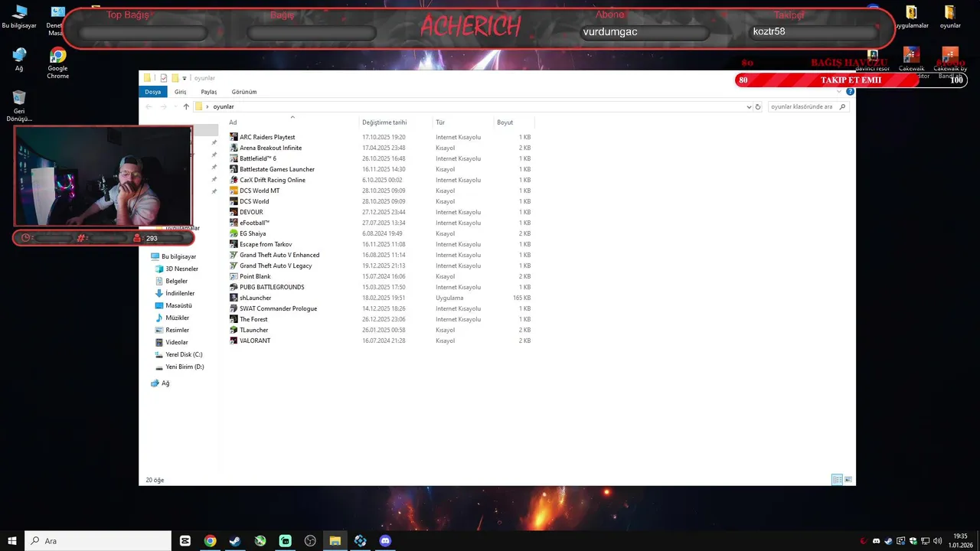Open Yerel Disk (C:) drive
Viewport: 980px width, 551px height.
(179, 354)
